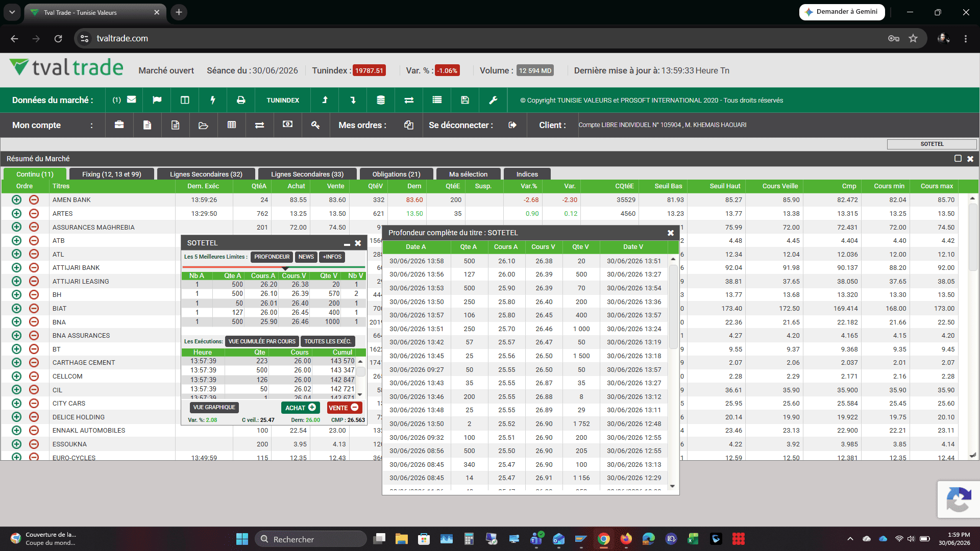
Task: Click the VUE GRAPHIQUE button
Action: click(214, 408)
